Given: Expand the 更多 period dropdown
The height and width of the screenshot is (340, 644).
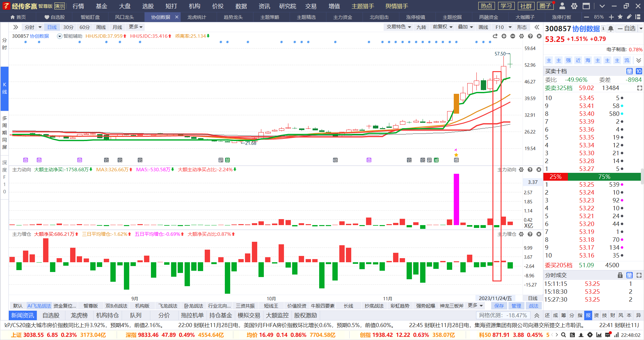Looking at the screenshot, I should coord(136,27).
